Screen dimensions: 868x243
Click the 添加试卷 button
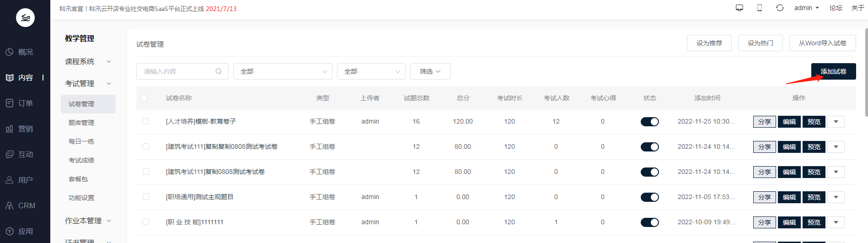click(x=833, y=71)
